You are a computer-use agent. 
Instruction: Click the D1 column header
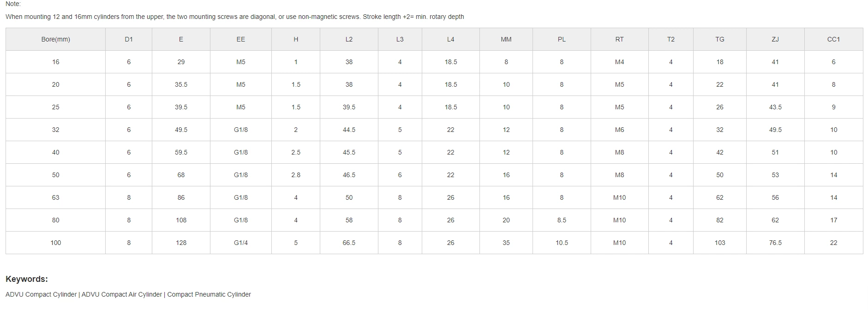click(x=129, y=39)
